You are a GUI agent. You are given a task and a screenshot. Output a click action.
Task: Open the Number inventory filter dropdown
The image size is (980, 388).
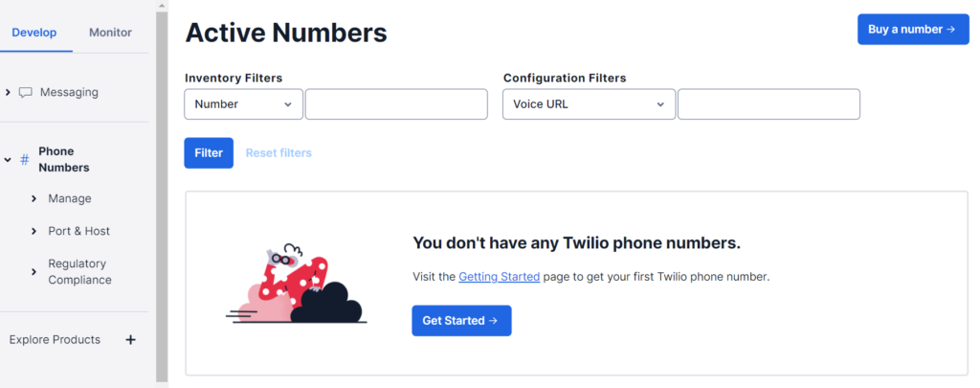[243, 104]
